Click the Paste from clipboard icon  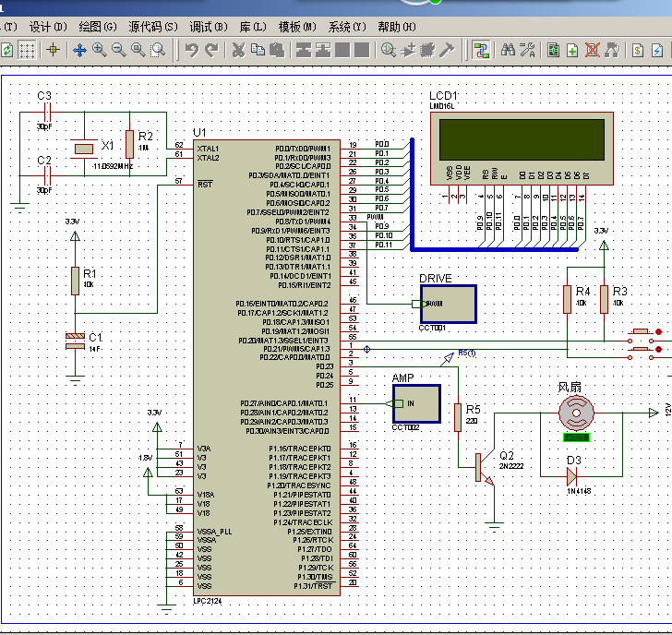coord(277,50)
